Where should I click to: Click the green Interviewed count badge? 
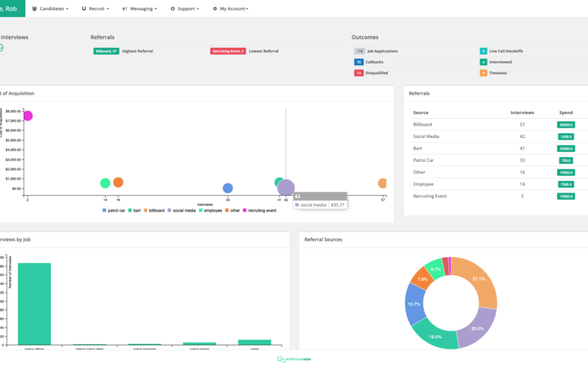point(483,62)
